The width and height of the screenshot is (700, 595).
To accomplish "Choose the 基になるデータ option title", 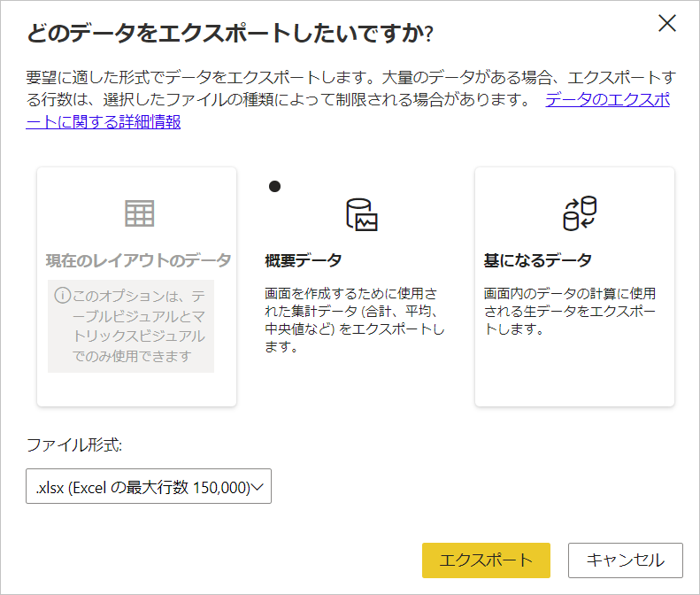I will (537, 260).
